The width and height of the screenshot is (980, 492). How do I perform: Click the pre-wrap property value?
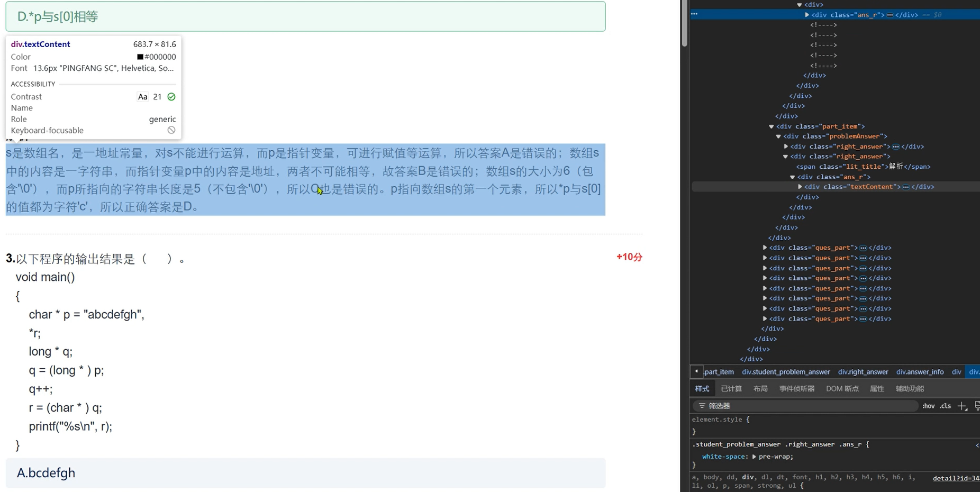(774, 457)
